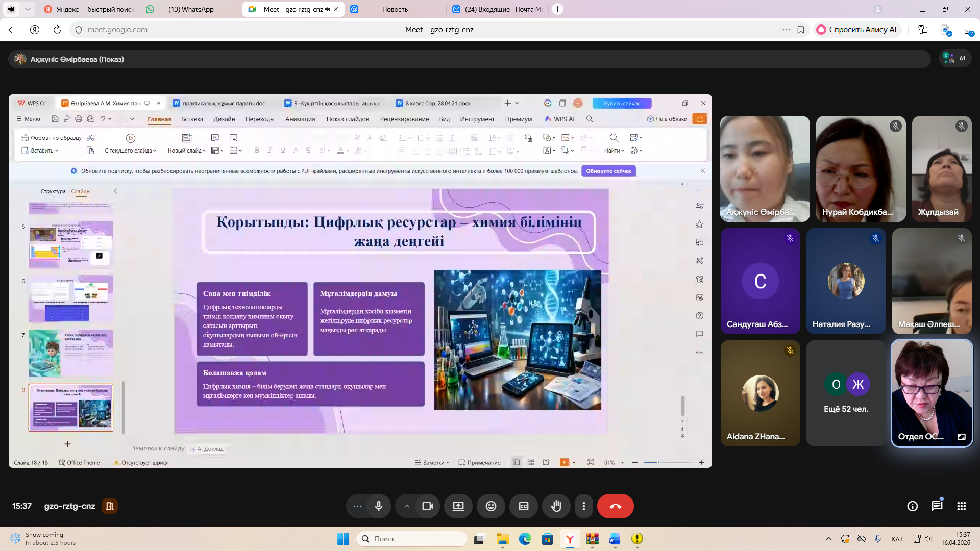This screenshot has height=551, width=980.
Task: Click the Спросить Алису AI button
Action: pos(856,30)
